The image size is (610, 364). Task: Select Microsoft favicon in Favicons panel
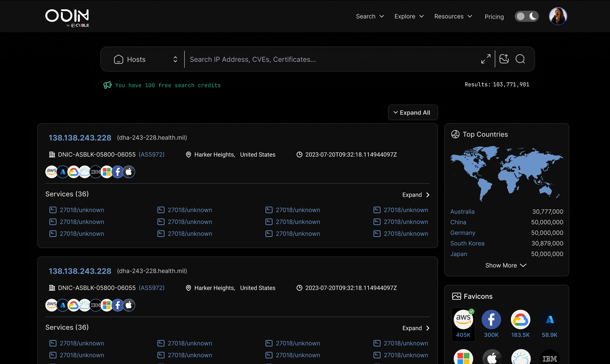point(463,357)
